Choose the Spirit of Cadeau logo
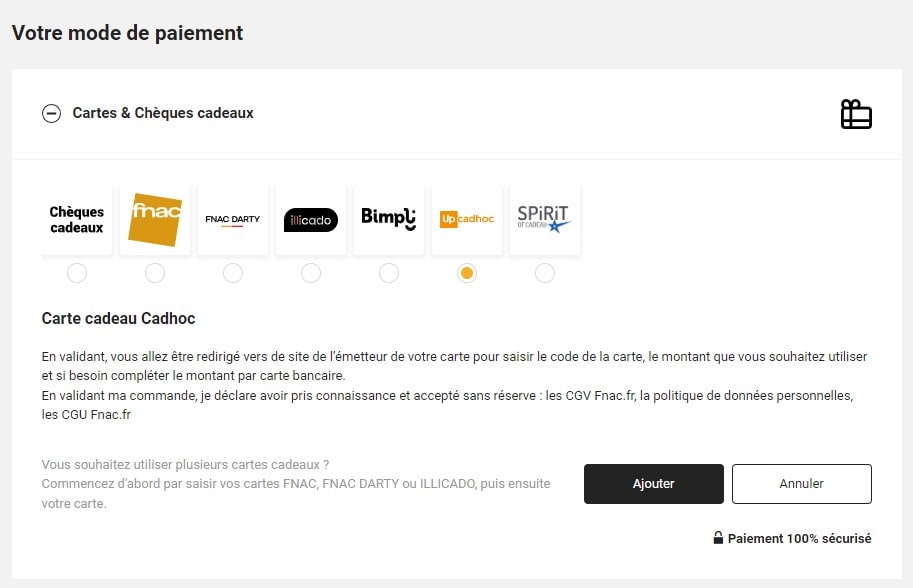 click(x=545, y=220)
